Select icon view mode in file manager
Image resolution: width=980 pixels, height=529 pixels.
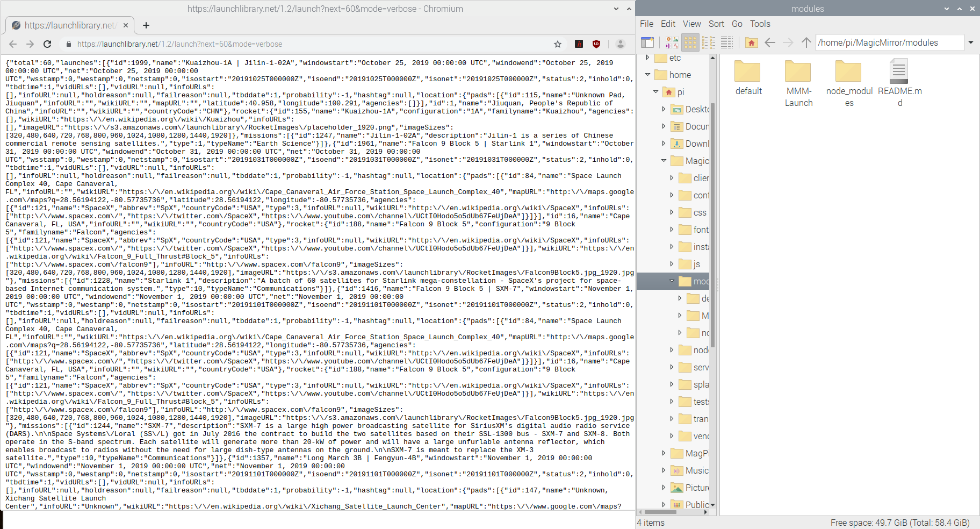pyautogui.click(x=690, y=42)
